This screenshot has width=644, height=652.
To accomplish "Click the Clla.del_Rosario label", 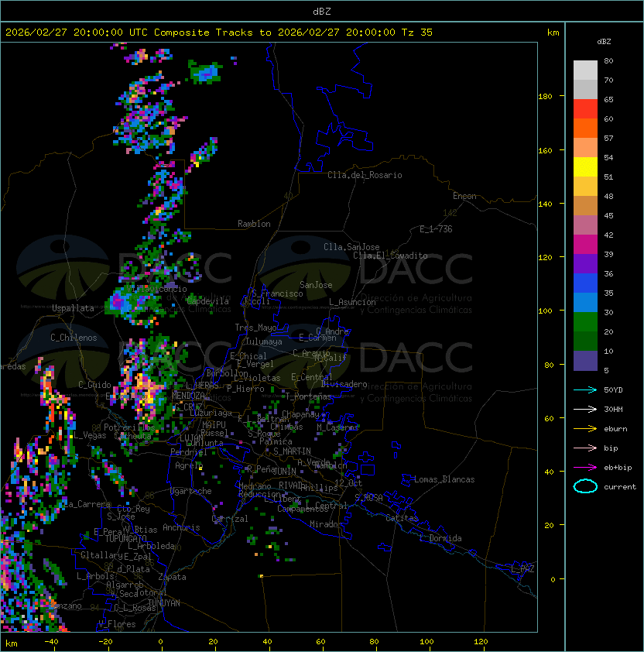I will 365,175.
